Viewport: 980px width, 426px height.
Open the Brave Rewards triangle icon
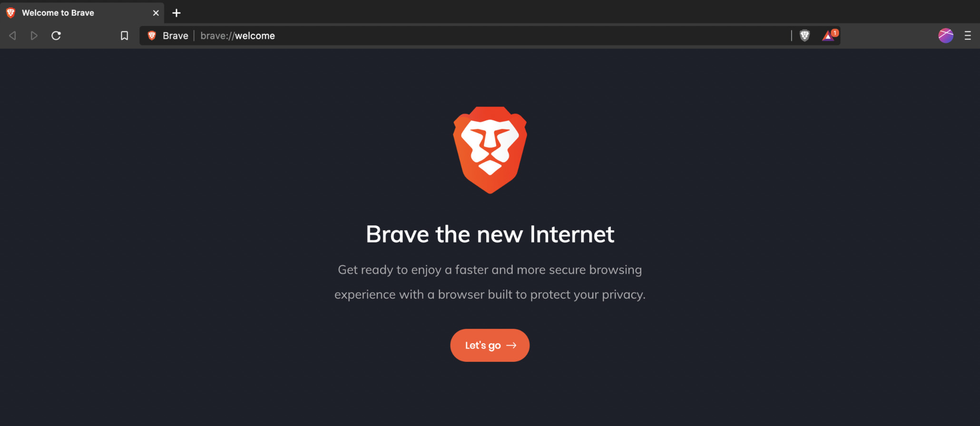point(828,36)
